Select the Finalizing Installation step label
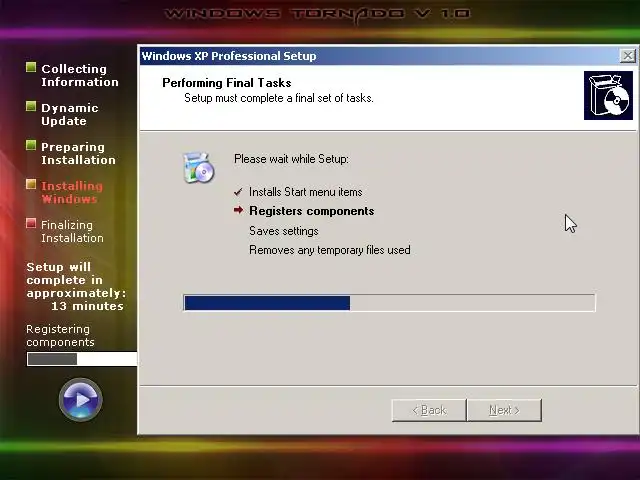 [72, 231]
